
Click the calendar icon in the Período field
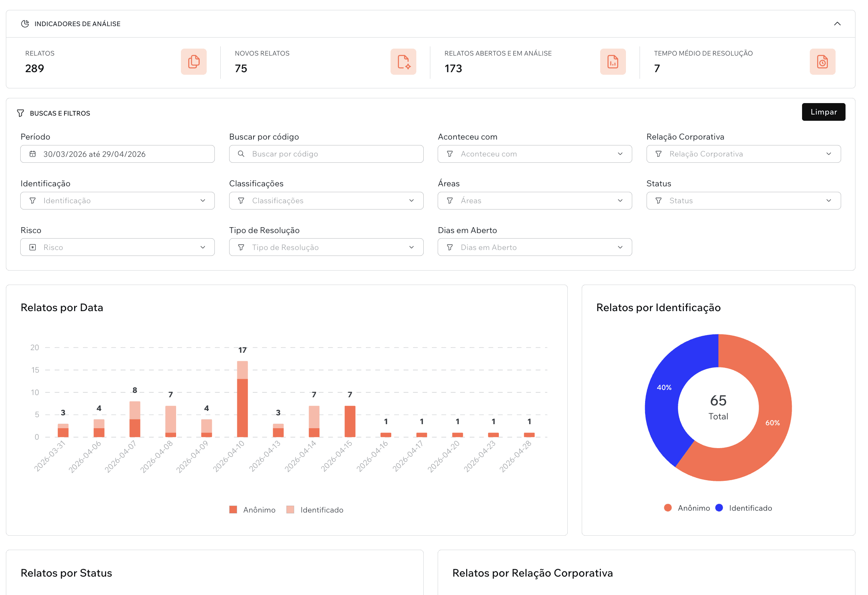[x=33, y=154]
